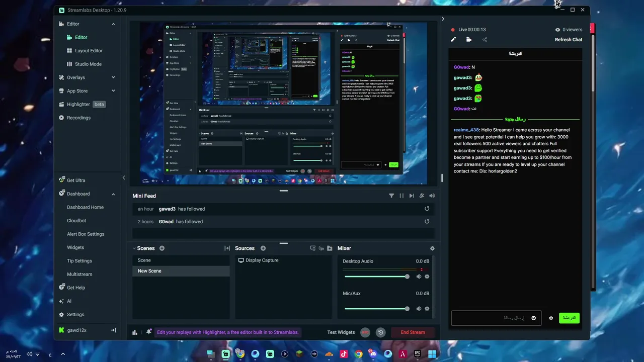Expand the App Store section
Image resolution: width=644 pixels, height=362 pixels.
coord(113,91)
